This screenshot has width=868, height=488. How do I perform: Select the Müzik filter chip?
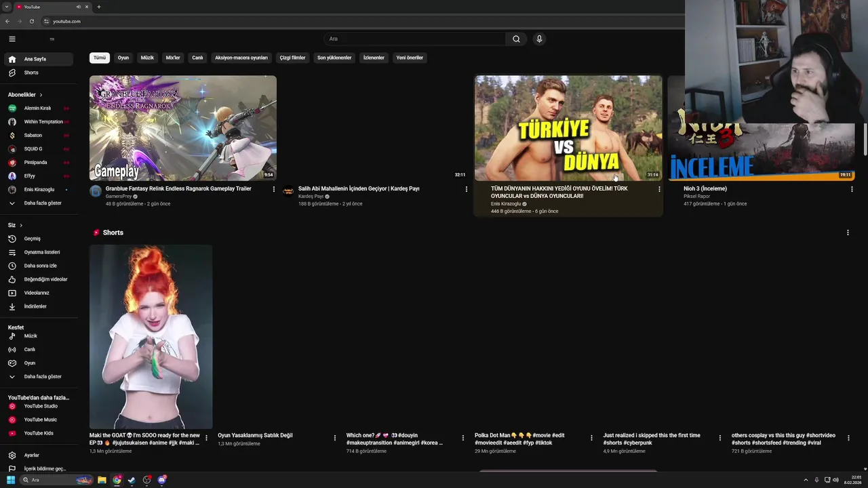147,58
